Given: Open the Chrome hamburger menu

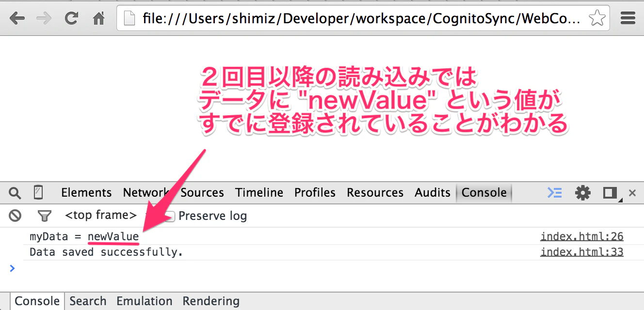Looking at the screenshot, I should 628,19.
